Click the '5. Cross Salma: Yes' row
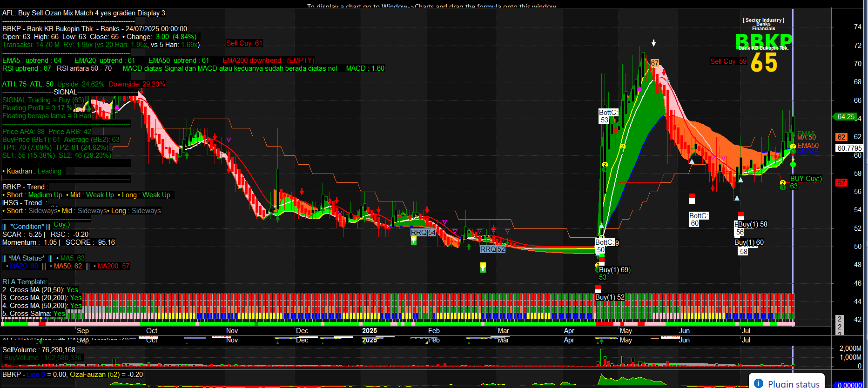 [34, 314]
